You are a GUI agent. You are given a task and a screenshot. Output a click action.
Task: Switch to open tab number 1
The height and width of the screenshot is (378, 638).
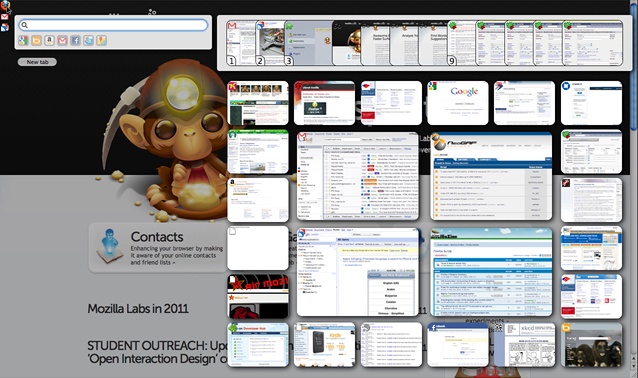241,43
